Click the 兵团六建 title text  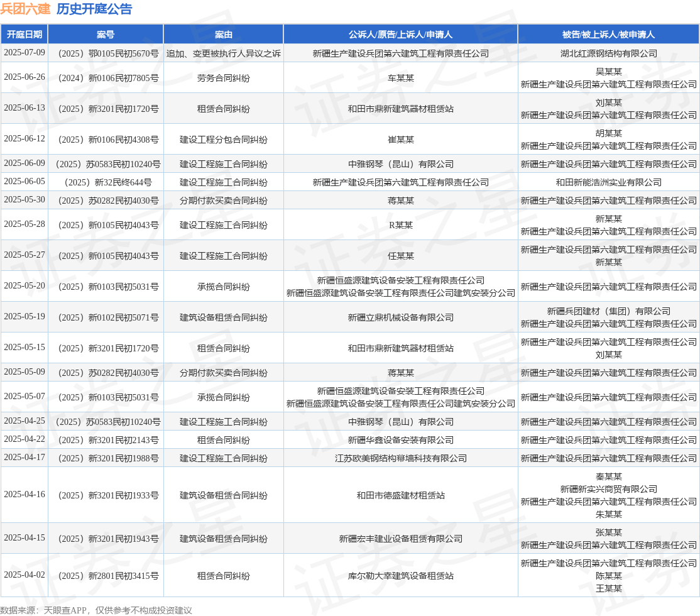pos(25,9)
